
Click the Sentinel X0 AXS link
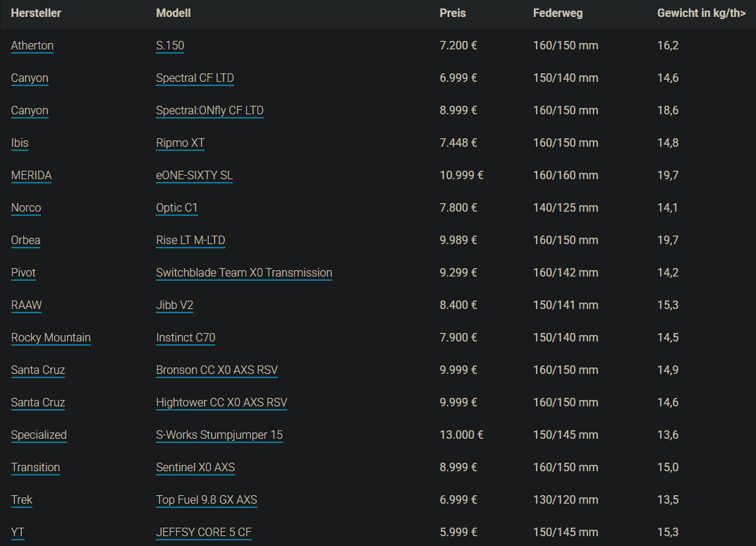pos(195,468)
